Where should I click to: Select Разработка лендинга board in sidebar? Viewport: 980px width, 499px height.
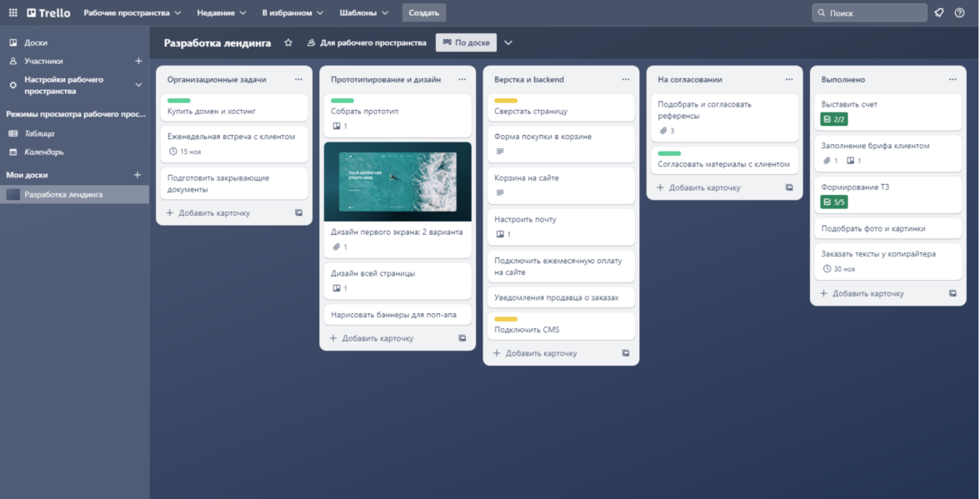point(74,195)
